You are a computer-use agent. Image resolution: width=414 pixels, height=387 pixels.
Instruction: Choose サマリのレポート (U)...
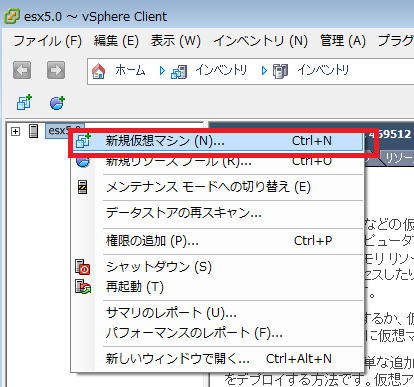pyautogui.click(x=217, y=313)
